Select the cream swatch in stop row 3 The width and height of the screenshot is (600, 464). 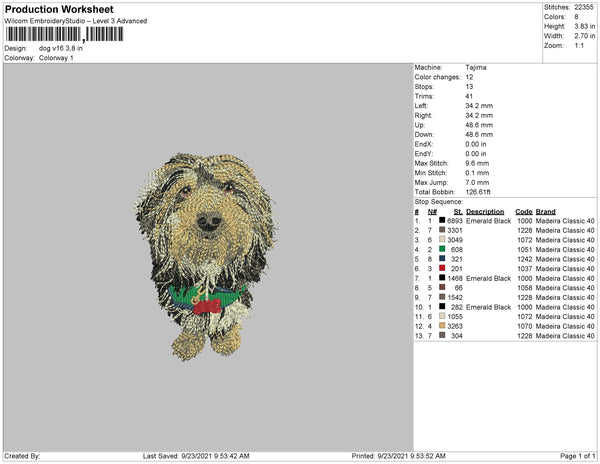pos(442,239)
